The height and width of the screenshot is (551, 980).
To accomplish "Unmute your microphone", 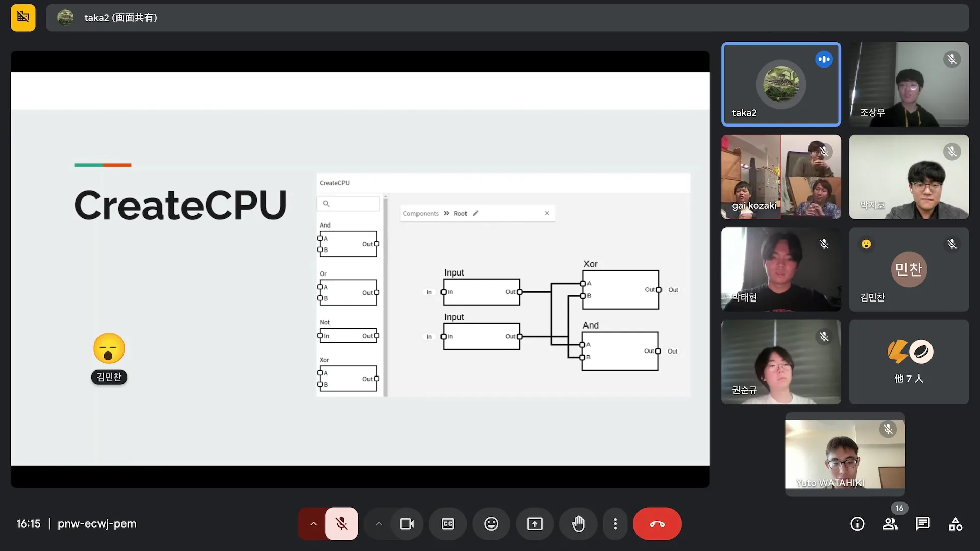I will 341,523.
